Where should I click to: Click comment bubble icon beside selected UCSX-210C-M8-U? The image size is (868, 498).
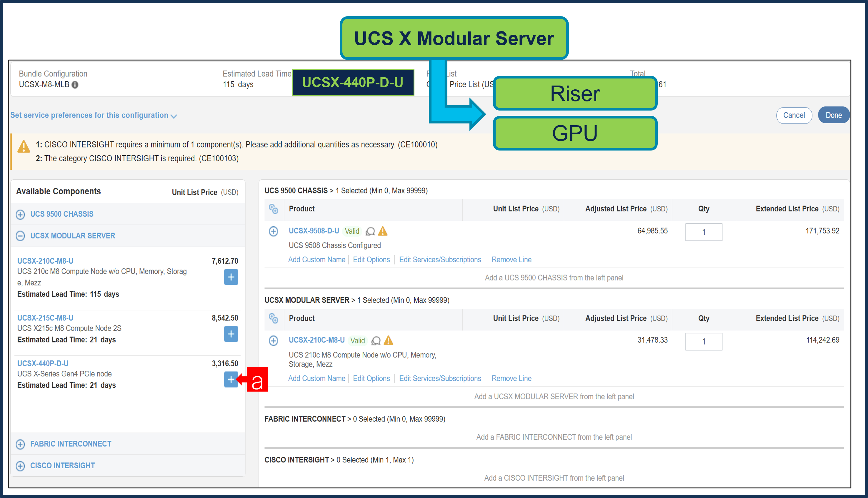click(x=376, y=341)
